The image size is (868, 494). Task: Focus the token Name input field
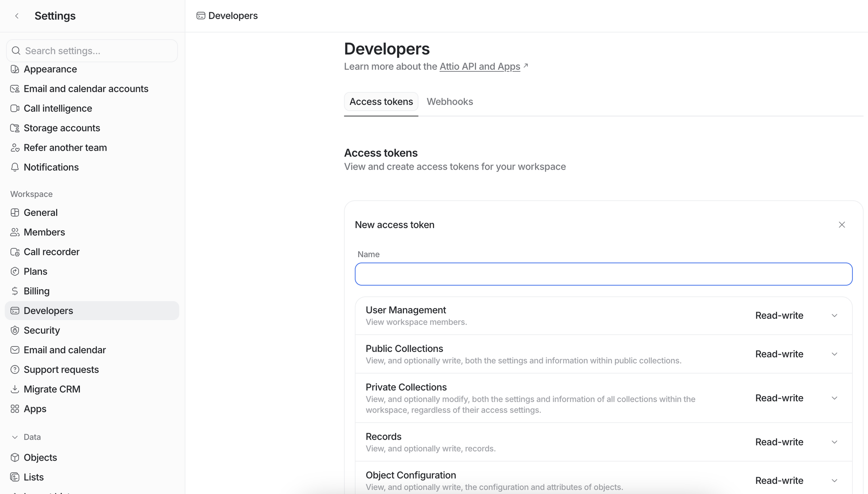(603, 274)
